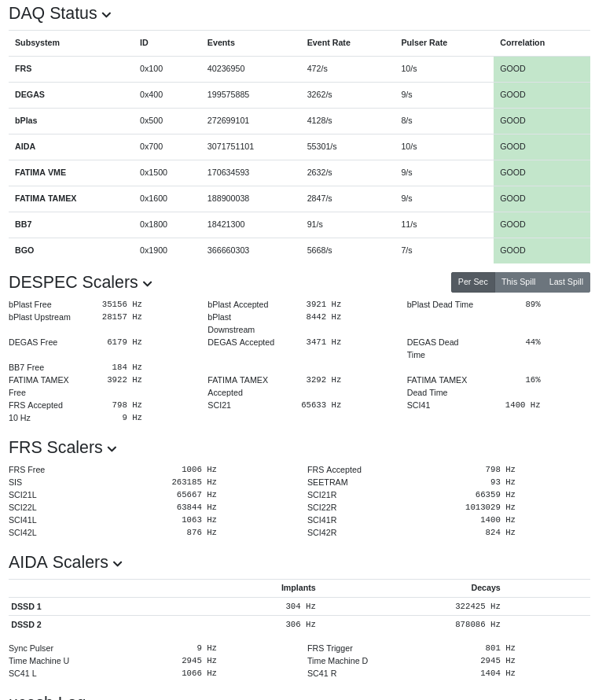Click the AIDA Scalers chevron icon

[x=117, y=564]
